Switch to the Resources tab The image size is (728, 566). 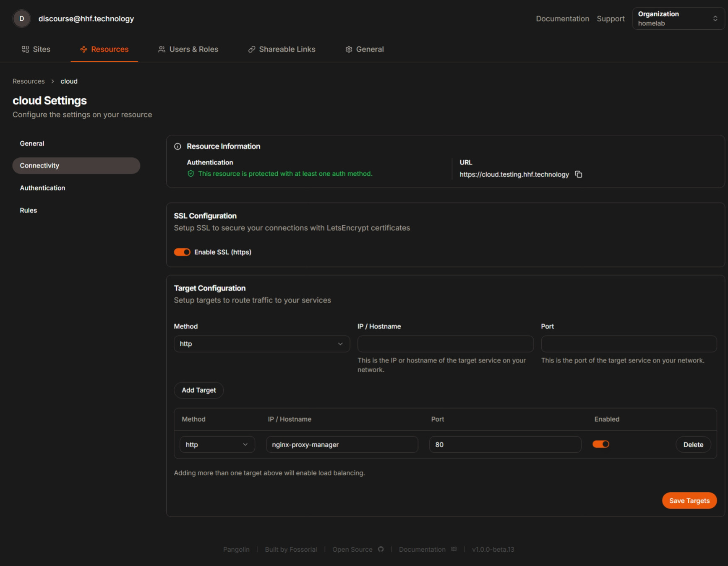tap(104, 50)
